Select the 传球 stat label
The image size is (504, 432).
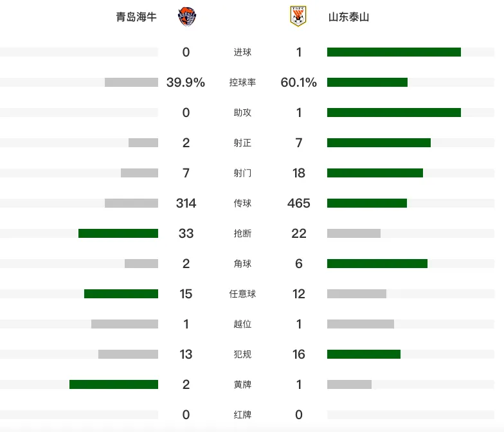click(x=242, y=203)
